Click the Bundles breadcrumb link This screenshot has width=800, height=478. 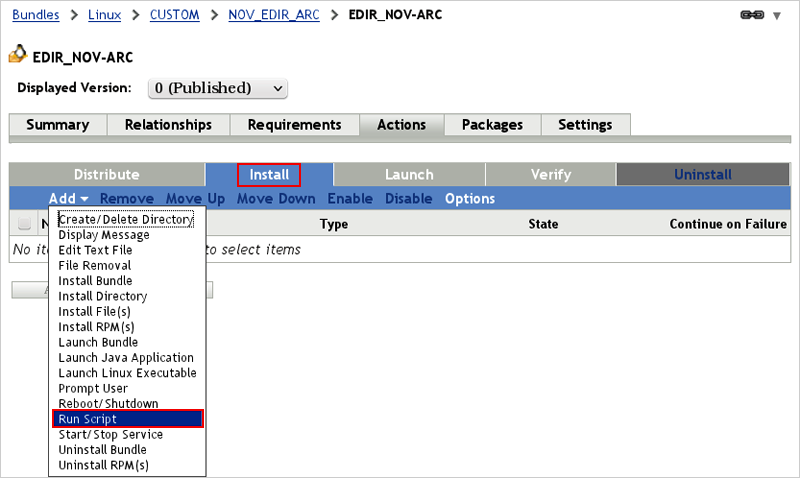(x=35, y=15)
